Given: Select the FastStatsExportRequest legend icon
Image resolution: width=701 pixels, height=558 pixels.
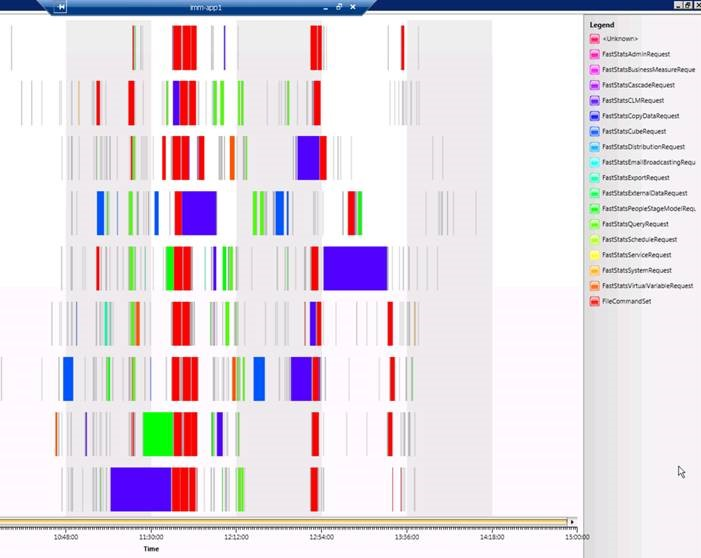Looking at the screenshot, I should [594, 178].
